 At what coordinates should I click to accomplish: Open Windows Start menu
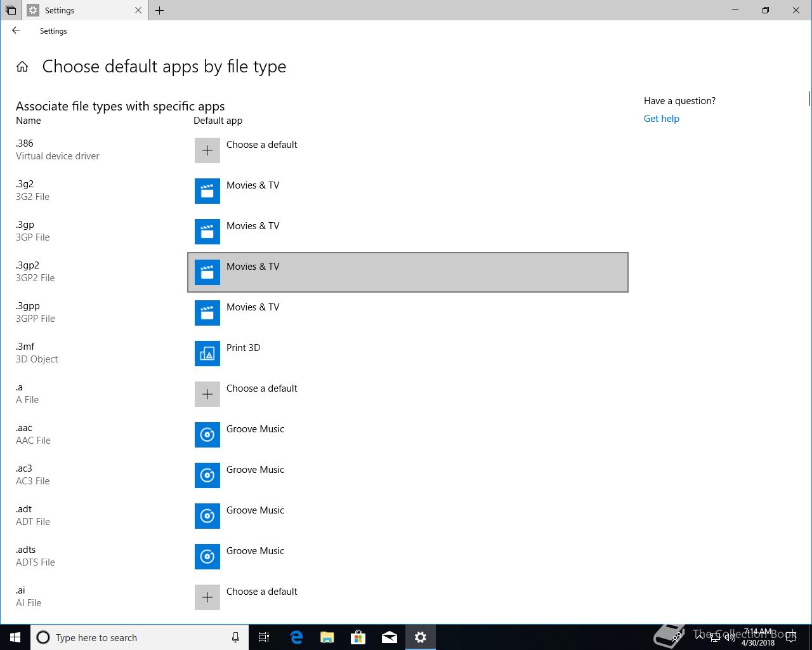coord(15,637)
